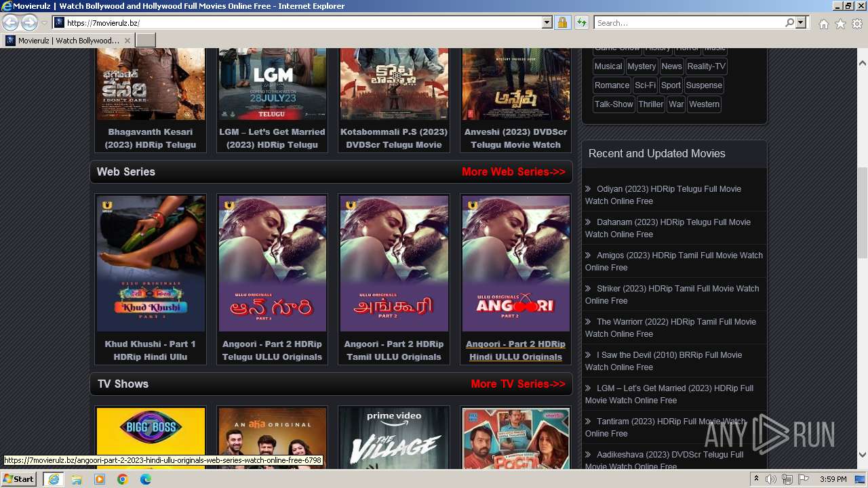Open I Saw the Devil (2010) link

click(x=664, y=361)
